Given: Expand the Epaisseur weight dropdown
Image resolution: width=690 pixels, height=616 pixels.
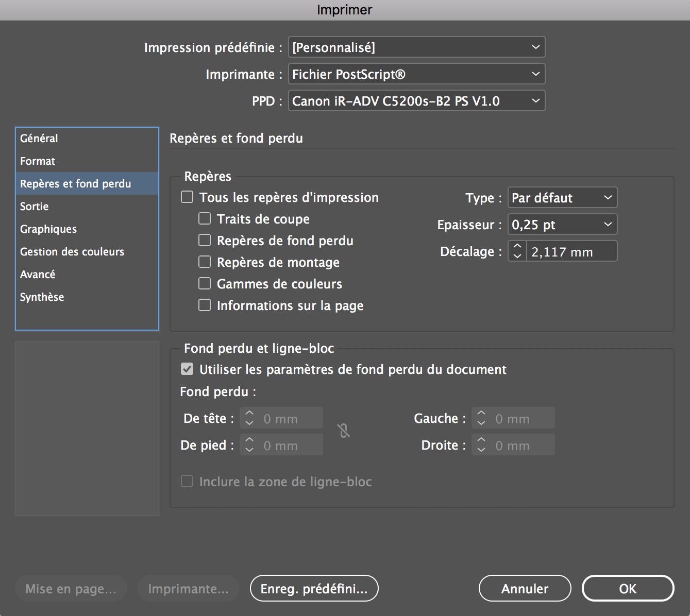Looking at the screenshot, I should click(562, 225).
